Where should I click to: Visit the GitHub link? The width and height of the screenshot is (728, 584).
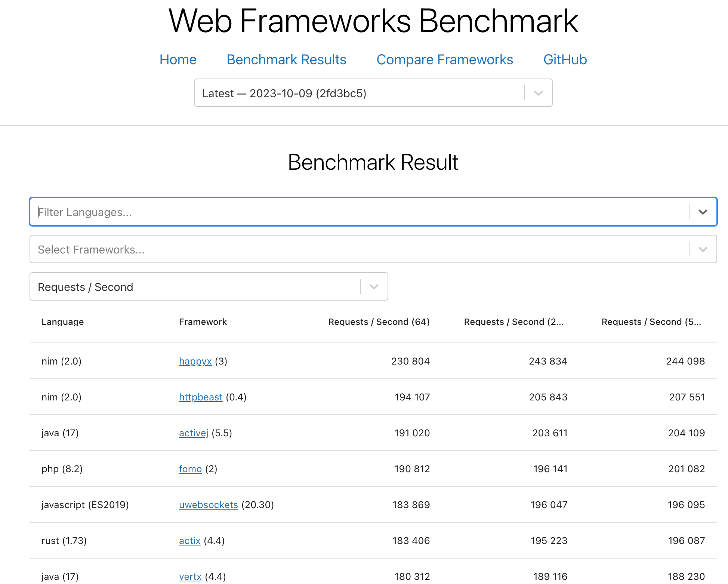coord(565,60)
